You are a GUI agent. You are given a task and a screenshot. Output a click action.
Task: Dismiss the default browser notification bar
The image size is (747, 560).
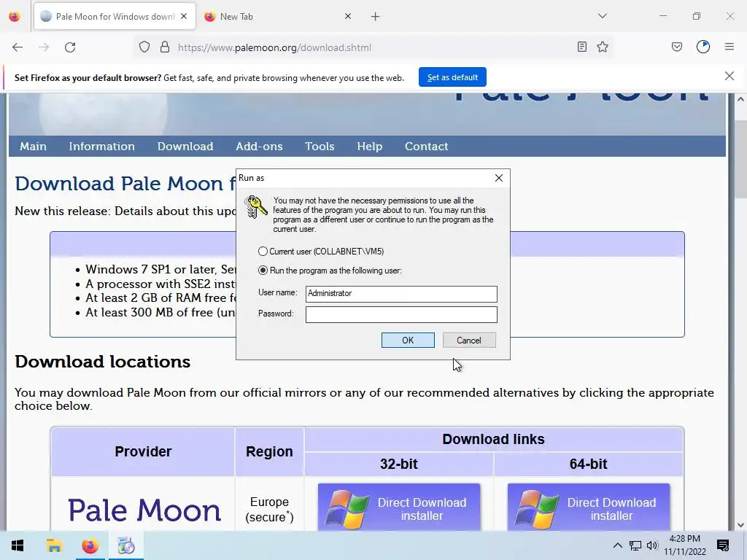click(729, 76)
